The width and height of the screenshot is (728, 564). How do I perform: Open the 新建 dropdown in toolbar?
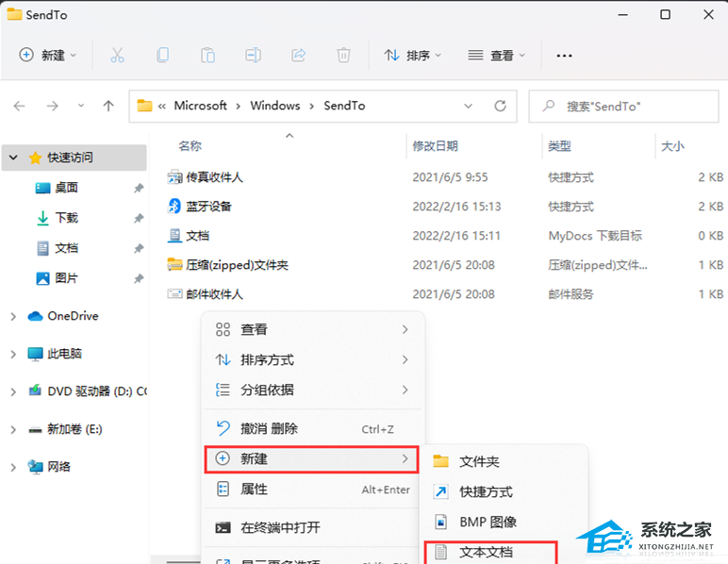tap(48, 56)
